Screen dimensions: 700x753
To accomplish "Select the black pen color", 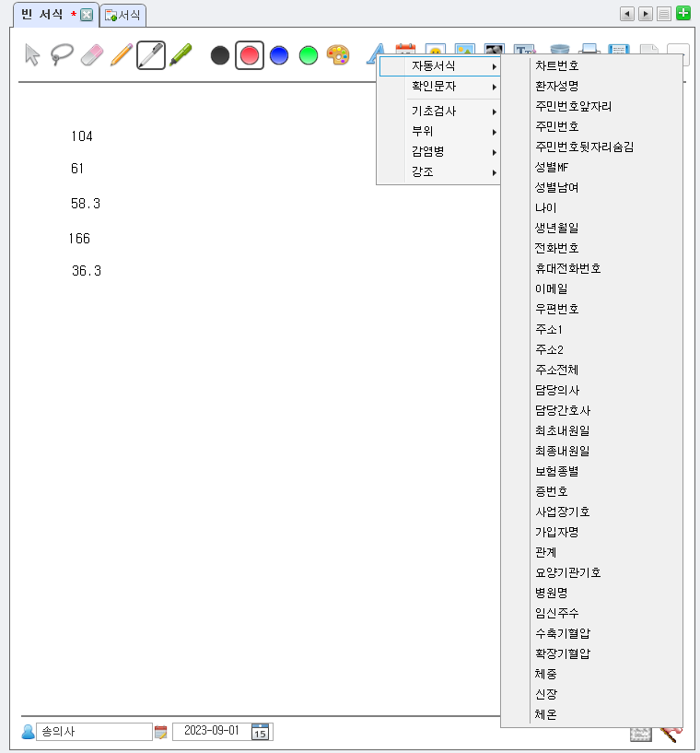I will click(220, 55).
